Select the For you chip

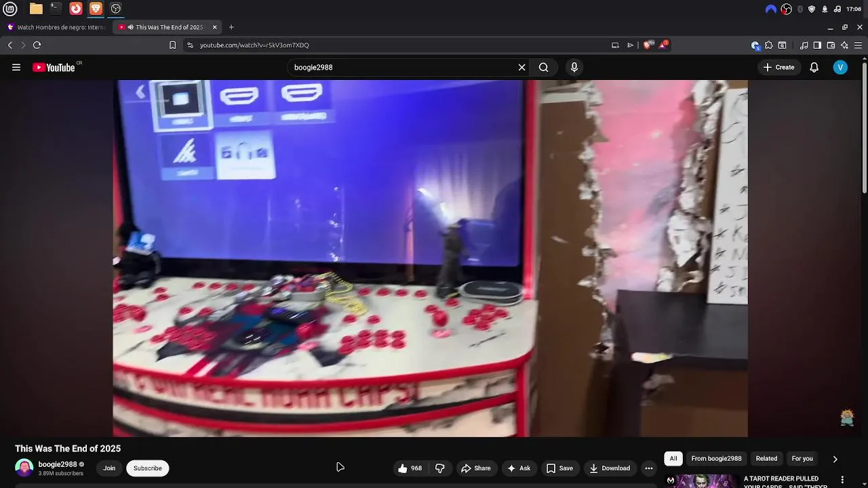coord(802,459)
